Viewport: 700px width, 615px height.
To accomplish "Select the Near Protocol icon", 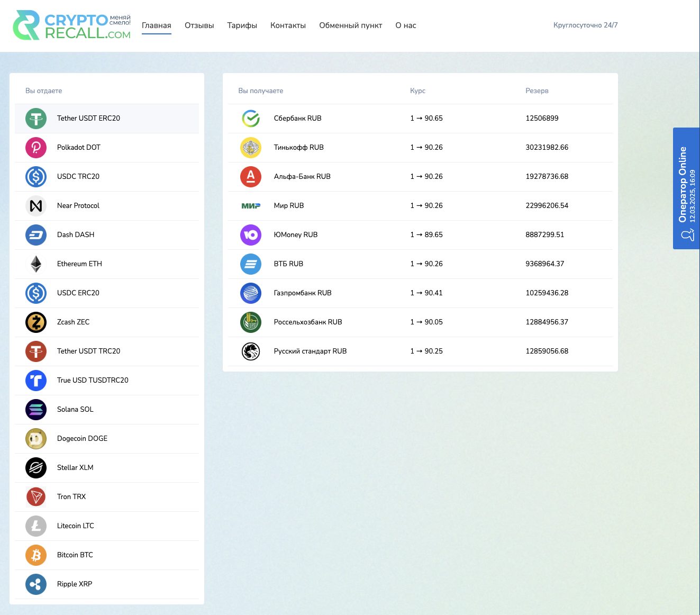I will (x=36, y=206).
